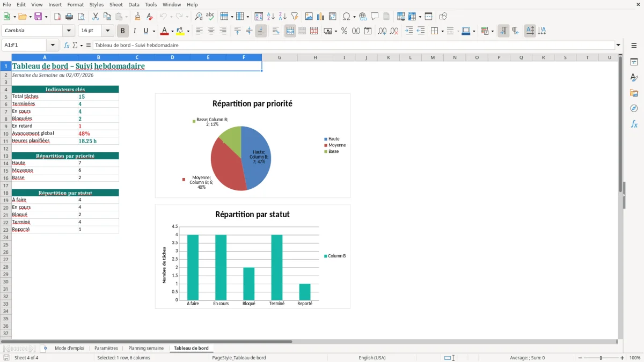Screen dimensions: 644x362
Task: Click the zoom slider handle
Action: (x=601, y=358)
